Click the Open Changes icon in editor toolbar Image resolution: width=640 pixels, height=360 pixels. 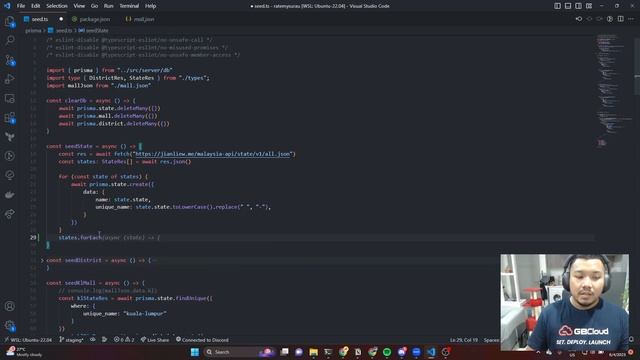(x=579, y=19)
